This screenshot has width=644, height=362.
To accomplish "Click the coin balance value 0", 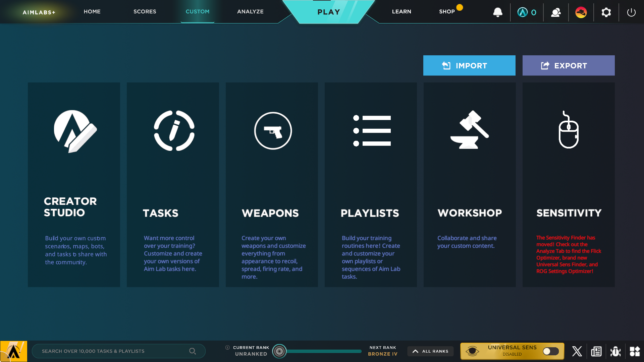I will [533, 12].
